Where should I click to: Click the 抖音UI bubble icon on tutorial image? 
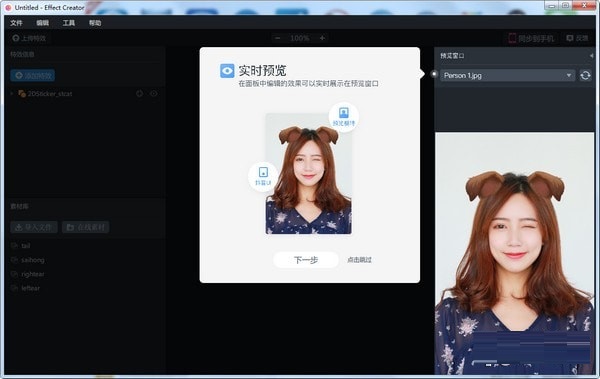click(x=263, y=176)
